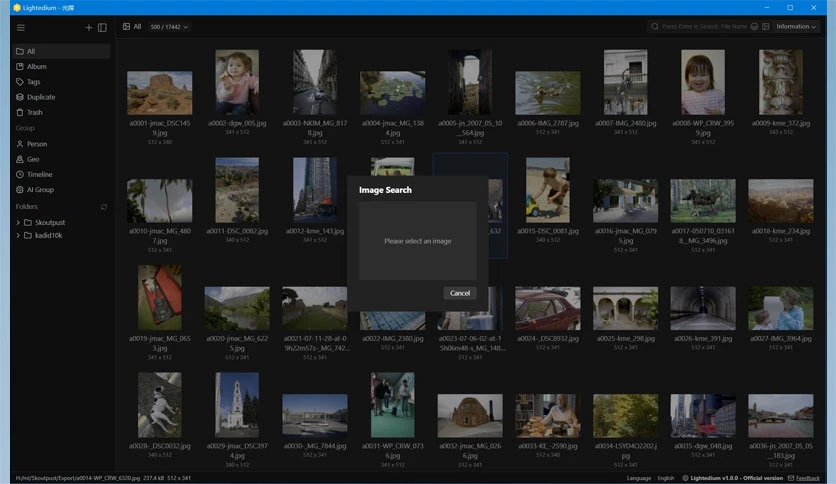Open the Information dropdown
The width and height of the screenshot is (836, 484).
pyautogui.click(x=795, y=26)
